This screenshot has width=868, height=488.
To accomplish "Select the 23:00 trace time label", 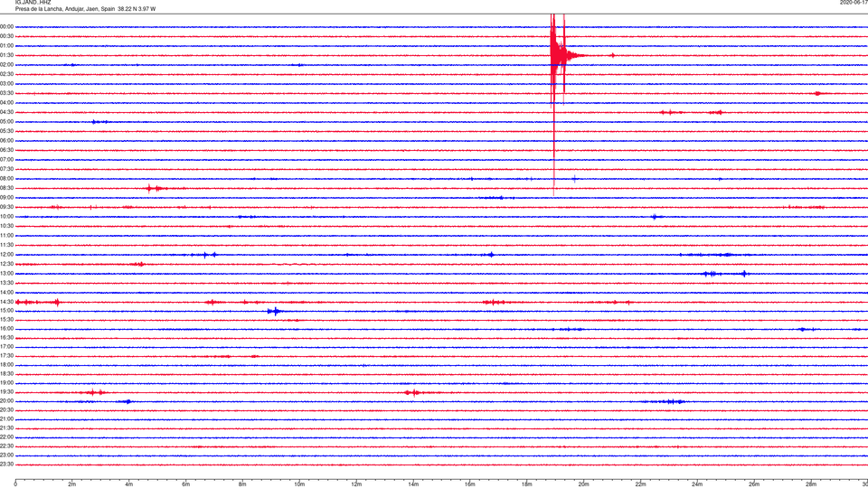I will click(x=6, y=455).
